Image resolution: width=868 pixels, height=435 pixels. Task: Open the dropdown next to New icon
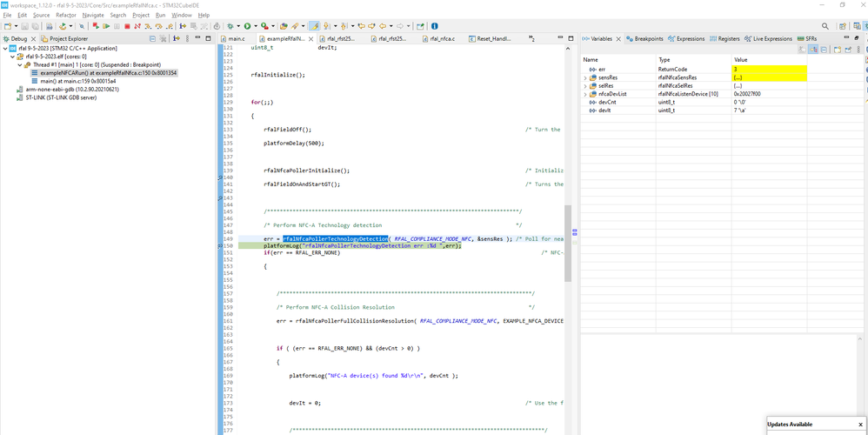click(16, 26)
